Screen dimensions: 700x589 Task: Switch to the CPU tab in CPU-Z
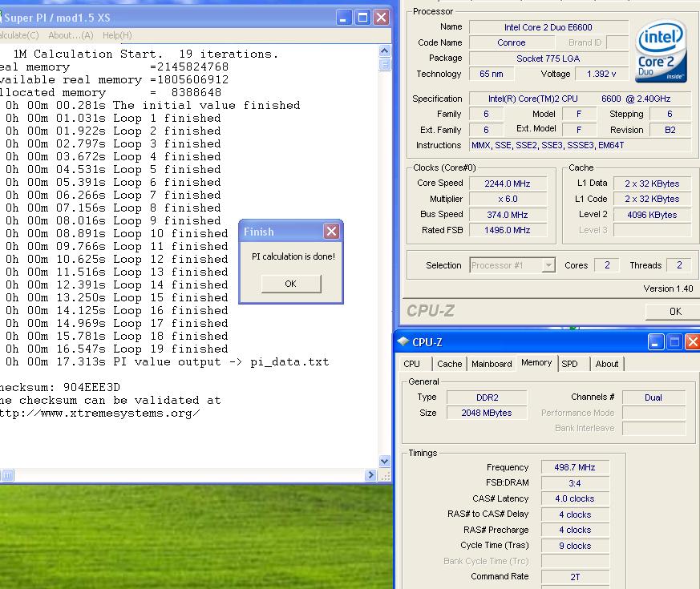click(x=411, y=364)
